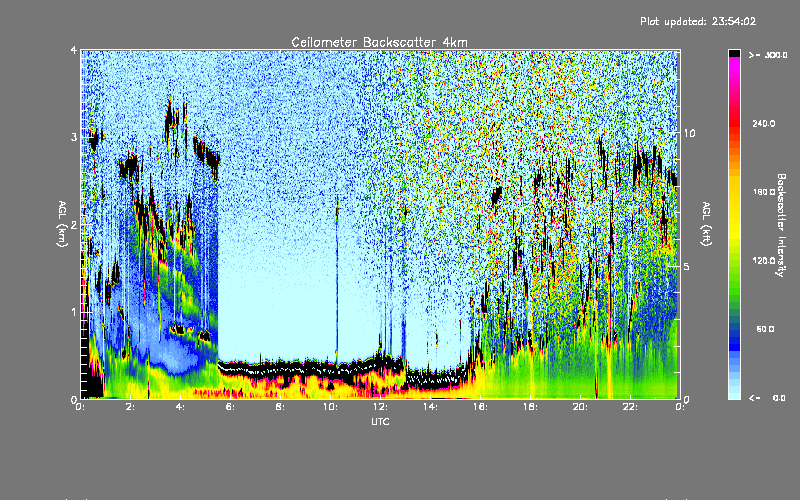Click the "Backscatter Intensity" colorbar label
Image resolution: width=800 pixels, height=500 pixels.
pos(781,225)
